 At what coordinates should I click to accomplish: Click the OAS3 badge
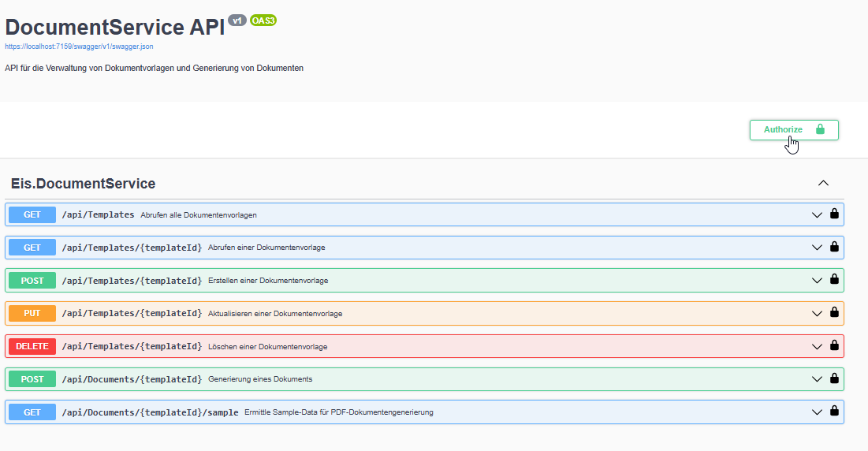point(263,20)
